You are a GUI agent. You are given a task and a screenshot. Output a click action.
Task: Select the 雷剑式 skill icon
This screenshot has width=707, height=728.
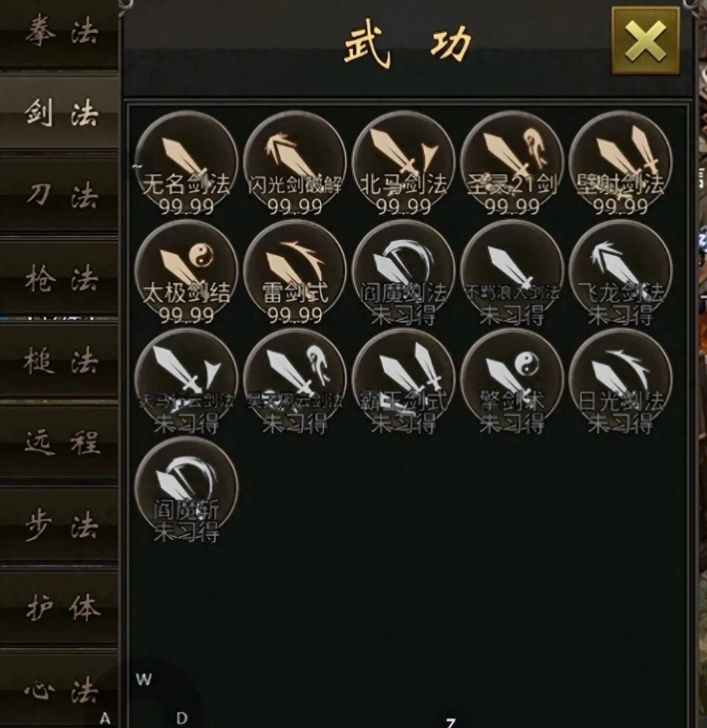tap(295, 272)
